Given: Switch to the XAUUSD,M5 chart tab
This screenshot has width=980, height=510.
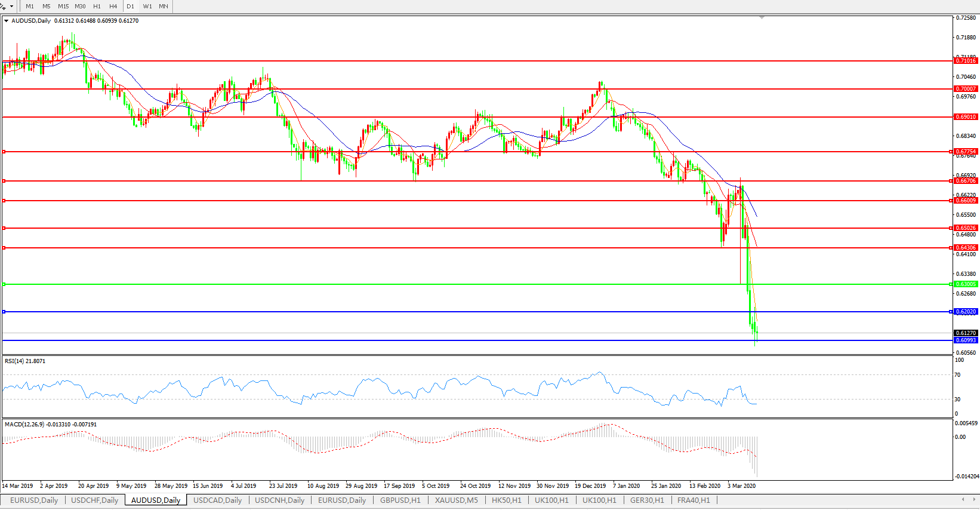Looking at the screenshot, I should (x=456, y=500).
